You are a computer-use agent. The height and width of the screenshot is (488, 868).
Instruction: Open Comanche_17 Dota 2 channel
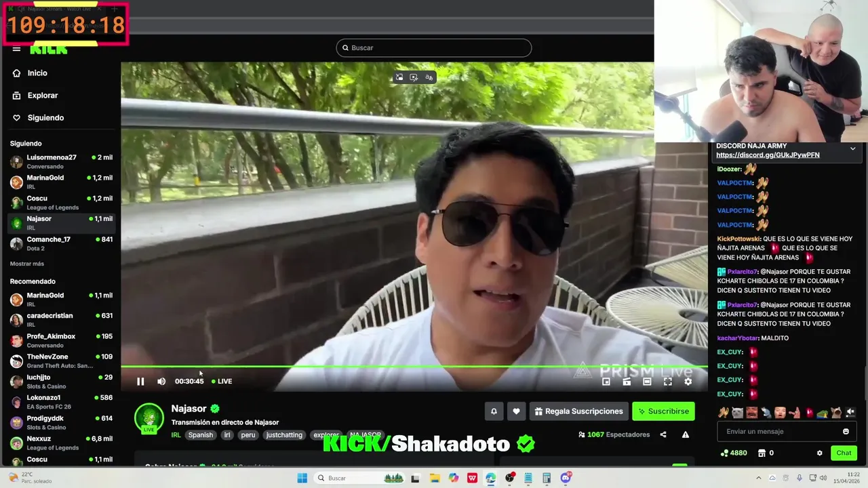[61, 243]
